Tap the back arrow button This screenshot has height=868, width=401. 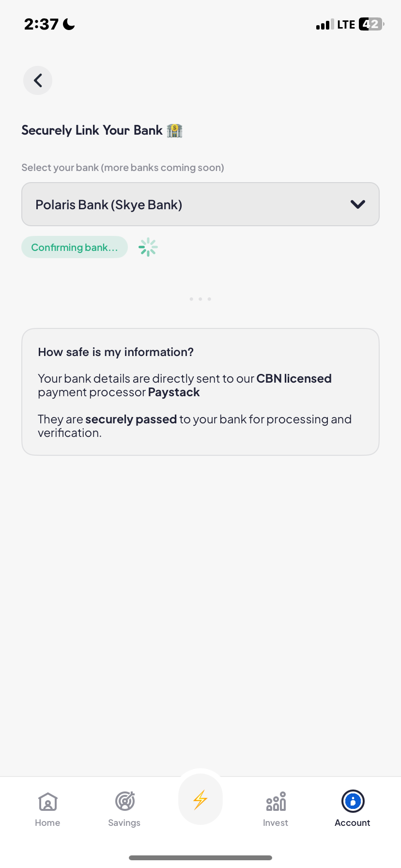38,80
